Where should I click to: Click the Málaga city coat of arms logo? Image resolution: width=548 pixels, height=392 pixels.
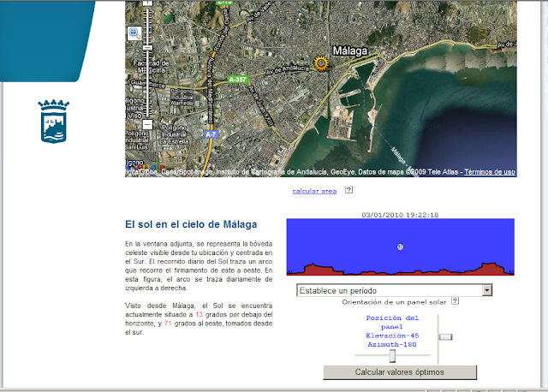click(53, 122)
